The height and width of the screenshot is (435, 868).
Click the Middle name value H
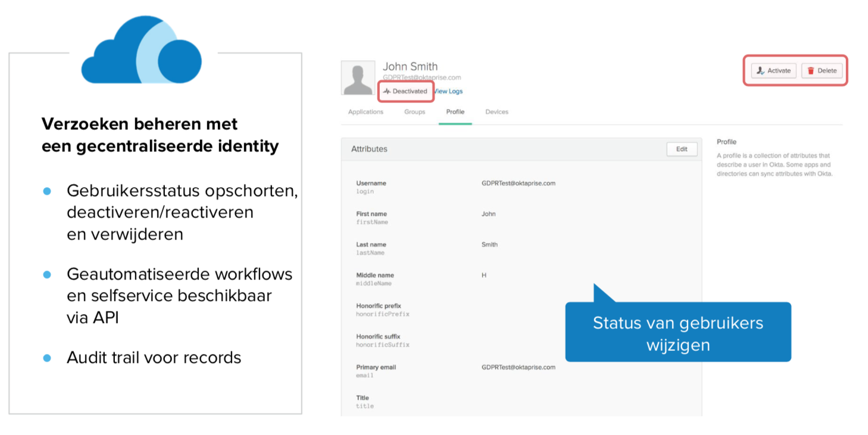484,275
